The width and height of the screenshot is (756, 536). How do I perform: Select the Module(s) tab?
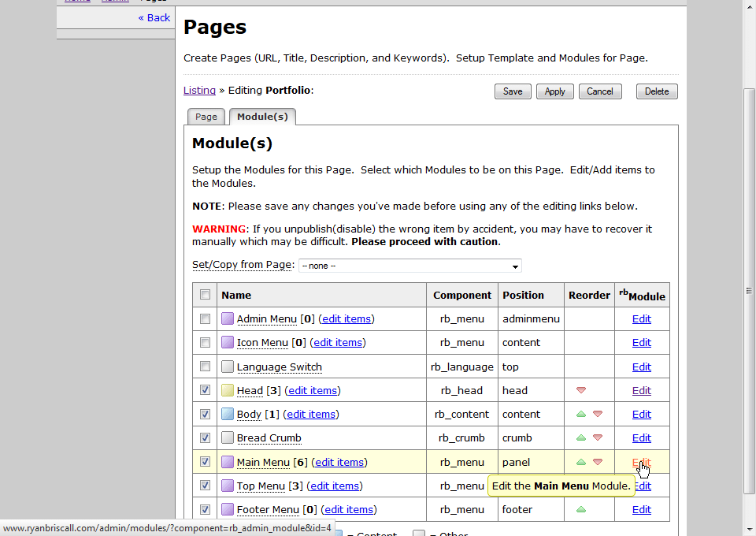[262, 117]
